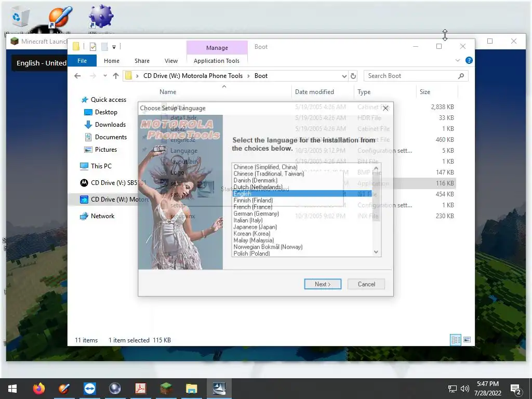Screen dimensions: 532x399
Task: Launch Firefox from the taskbar
Action: [38, 389]
